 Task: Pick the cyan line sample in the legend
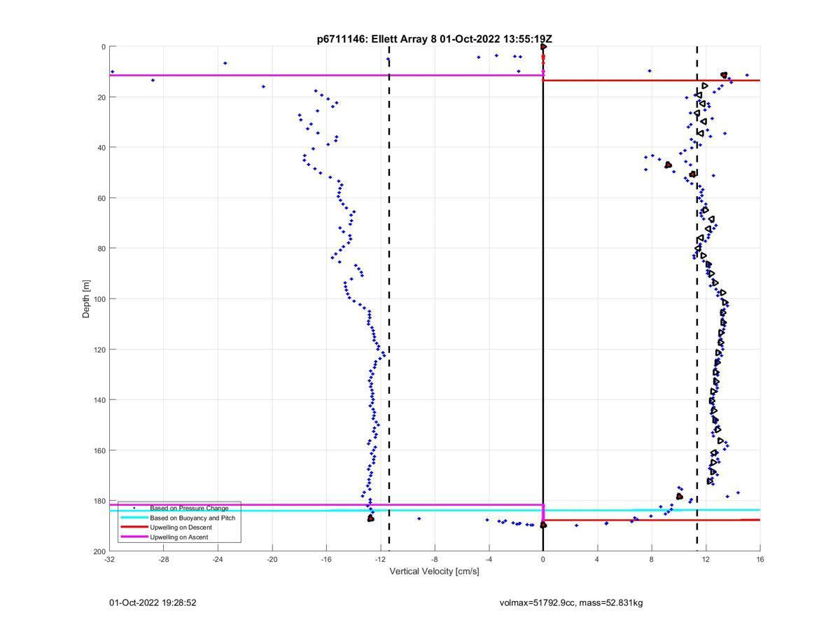(134, 518)
